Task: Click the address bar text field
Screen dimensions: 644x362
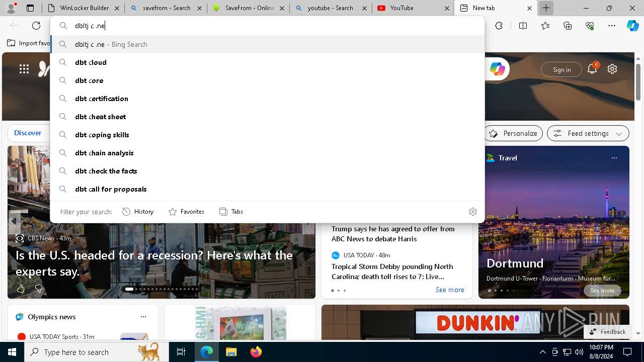Action: [267, 26]
